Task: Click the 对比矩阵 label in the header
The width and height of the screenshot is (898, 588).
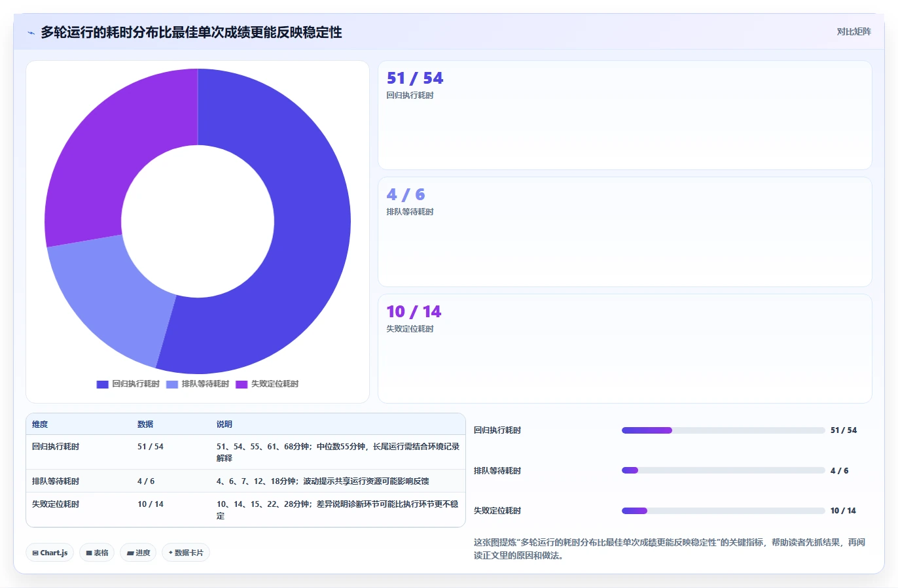Action: [853, 31]
